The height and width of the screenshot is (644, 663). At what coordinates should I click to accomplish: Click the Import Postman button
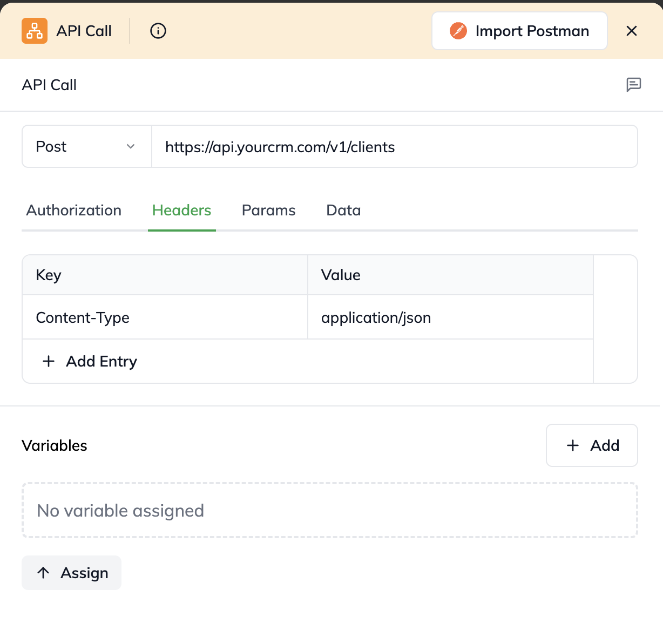(x=519, y=31)
